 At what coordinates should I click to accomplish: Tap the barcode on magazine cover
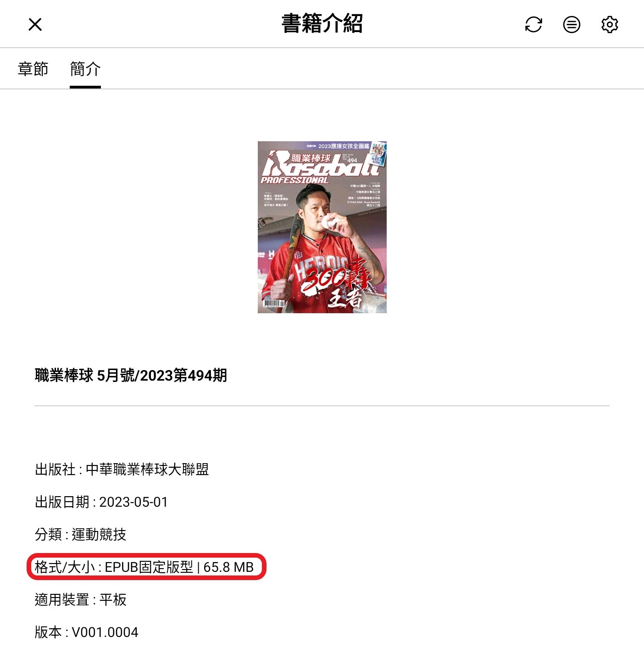click(273, 303)
